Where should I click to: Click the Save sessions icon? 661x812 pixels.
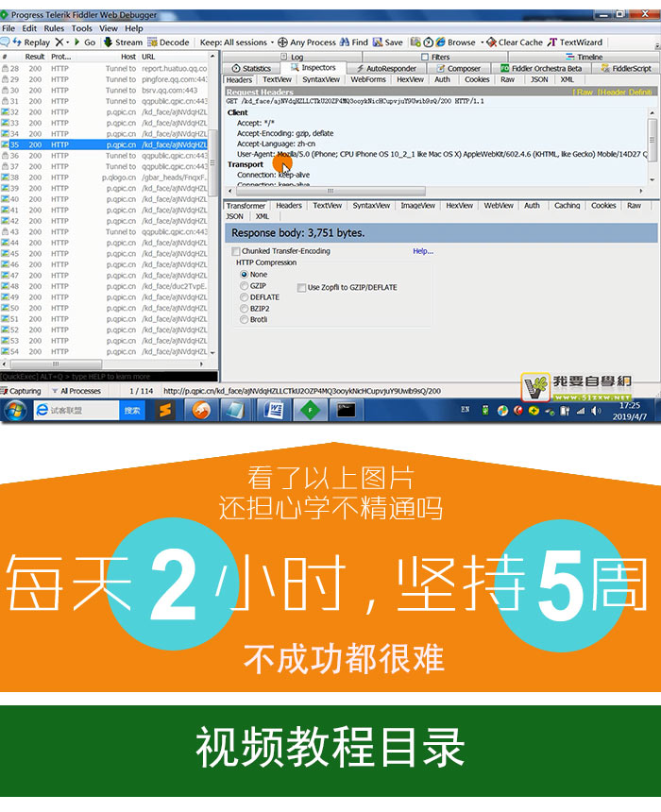point(378,42)
